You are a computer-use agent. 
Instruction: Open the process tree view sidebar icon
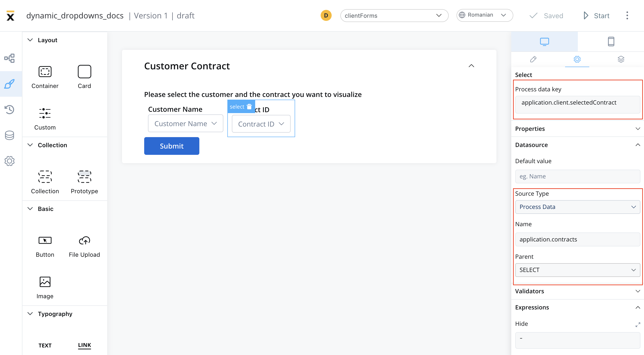pos(9,58)
